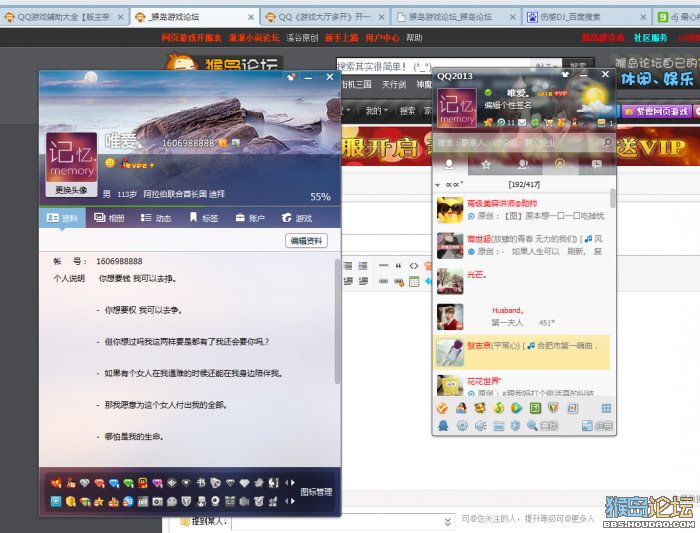The image size is (700, 533).
Task: Launch QQ Music from the app tray
Action: tap(499, 408)
